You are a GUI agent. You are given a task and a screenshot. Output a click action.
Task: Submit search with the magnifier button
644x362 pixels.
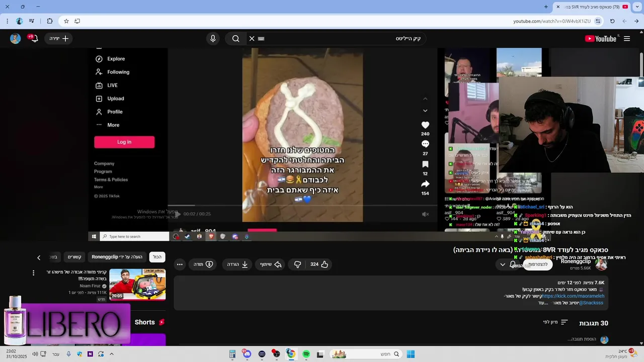(x=235, y=39)
